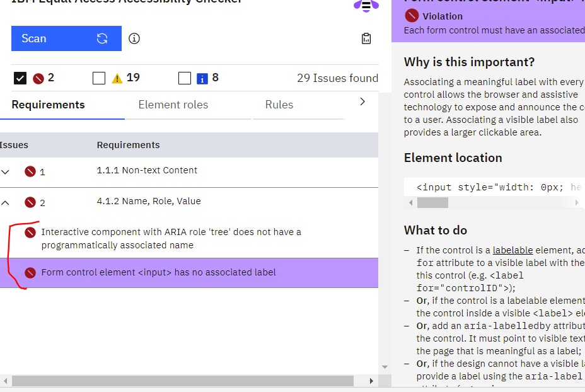Select 1.1.1 Non-text Content requirement text
The height and width of the screenshot is (392, 585).
[x=147, y=170]
